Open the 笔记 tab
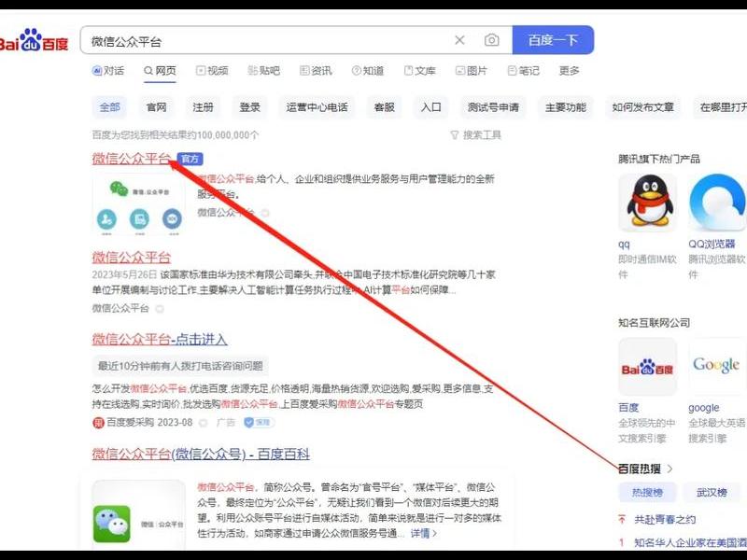Image resolution: width=747 pixels, height=560 pixels. [x=523, y=71]
